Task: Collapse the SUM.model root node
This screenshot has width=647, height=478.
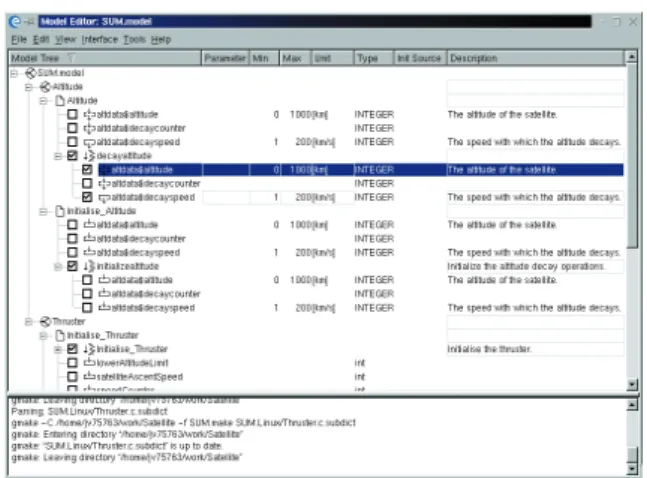Action: pyautogui.click(x=14, y=73)
